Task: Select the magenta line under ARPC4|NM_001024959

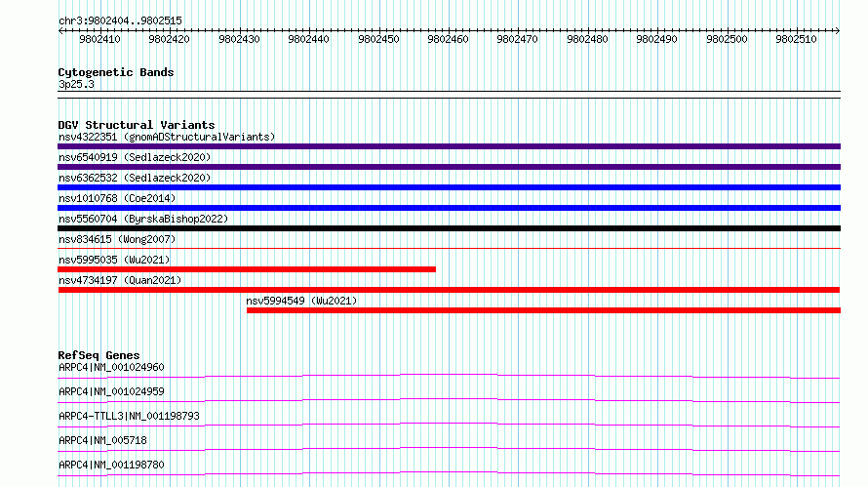Action: click(x=449, y=400)
